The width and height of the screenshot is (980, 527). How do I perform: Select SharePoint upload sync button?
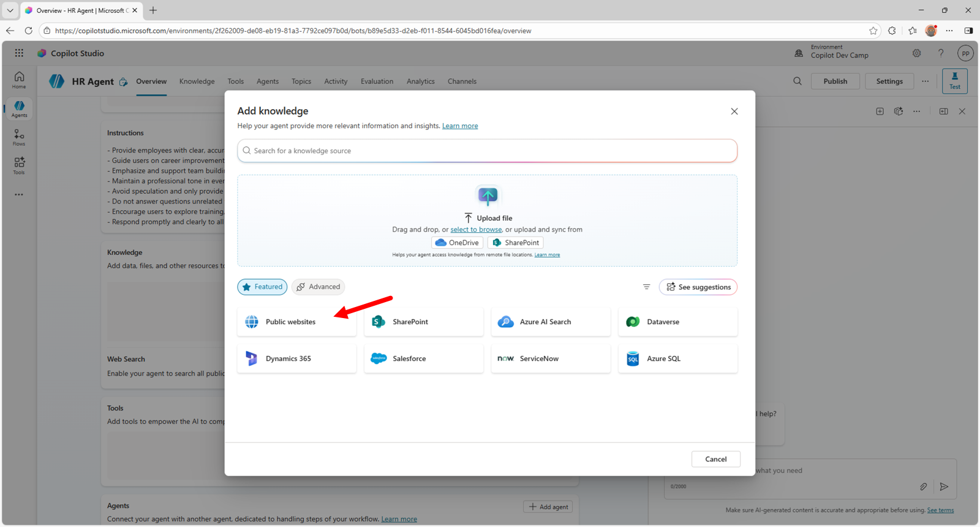click(516, 243)
